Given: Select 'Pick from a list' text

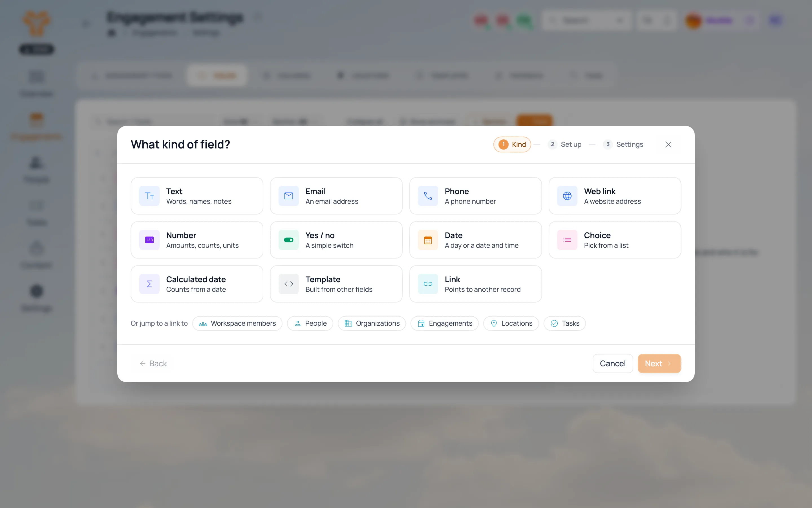Looking at the screenshot, I should tap(606, 245).
